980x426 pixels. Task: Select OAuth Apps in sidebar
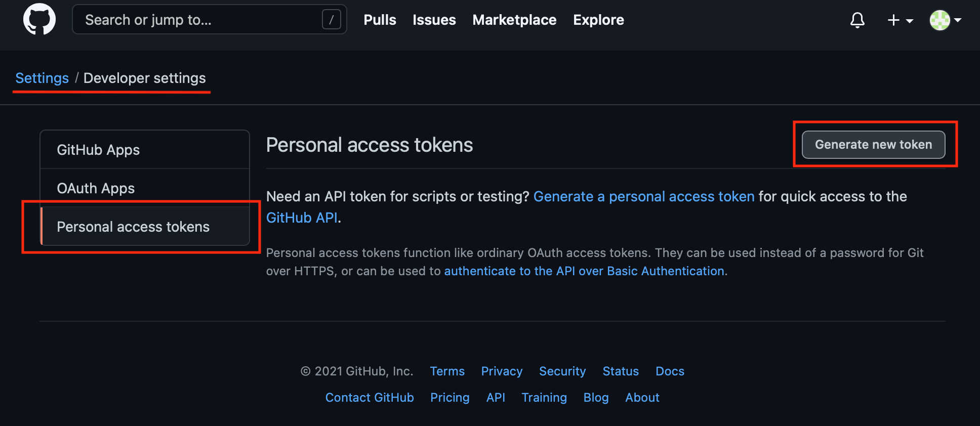pyautogui.click(x=96, y=188)
